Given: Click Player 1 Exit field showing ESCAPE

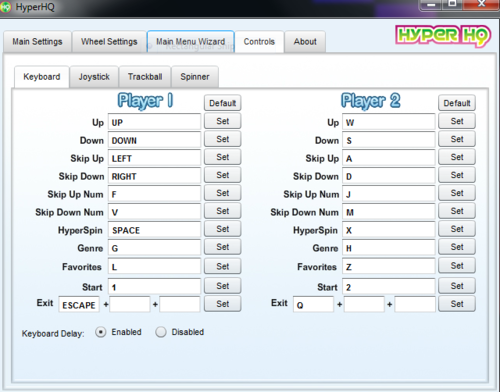Looking at the screenshot, I should [x=79, y=304].
